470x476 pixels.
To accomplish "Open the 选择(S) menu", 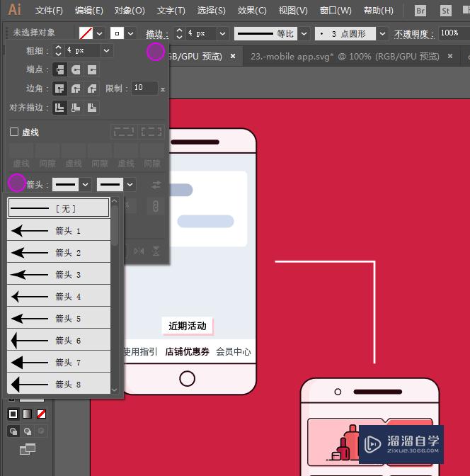I will pos(211,11).
